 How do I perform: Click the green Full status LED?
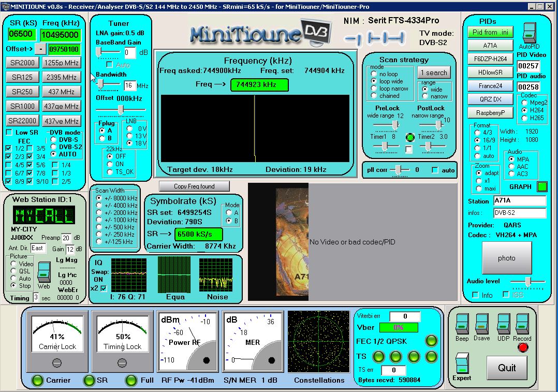pyautogui.click(x=131, y=380)
